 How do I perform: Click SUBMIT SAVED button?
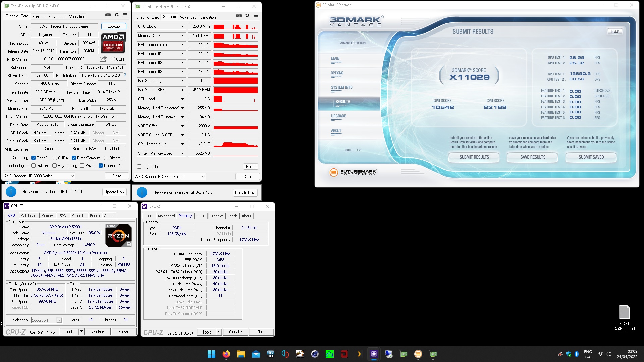pyautogui.click(x=591, y=157)
